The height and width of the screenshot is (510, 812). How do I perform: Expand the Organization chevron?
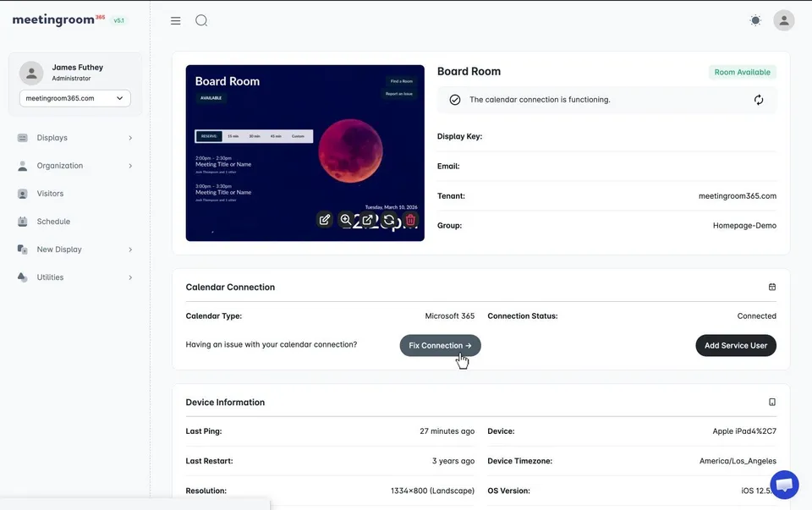pos(130,166)
